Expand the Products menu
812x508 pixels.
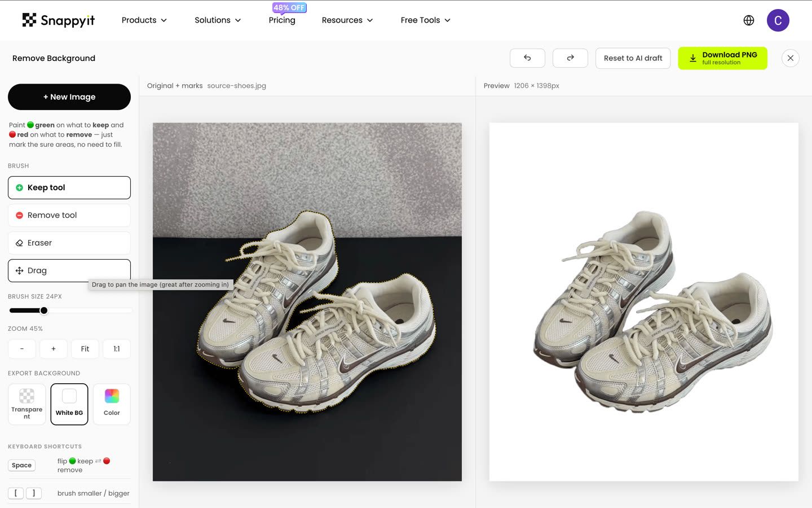tap(144, 20)
